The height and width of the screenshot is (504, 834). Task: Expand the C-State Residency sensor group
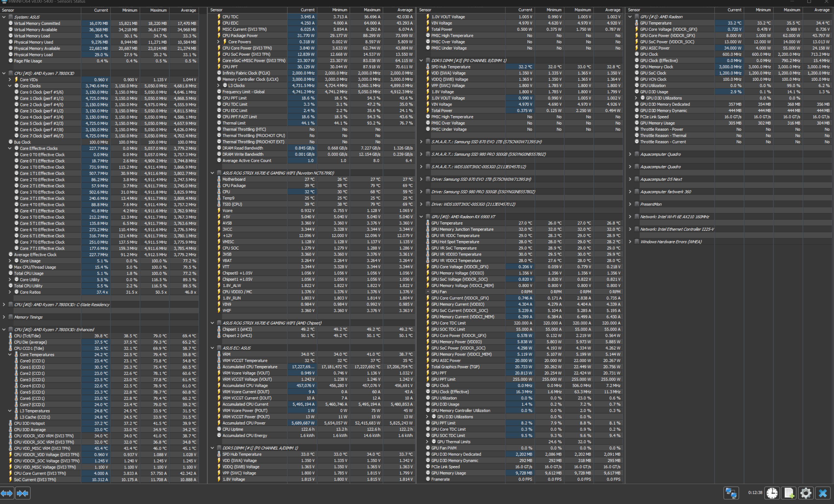pos(4,305)
